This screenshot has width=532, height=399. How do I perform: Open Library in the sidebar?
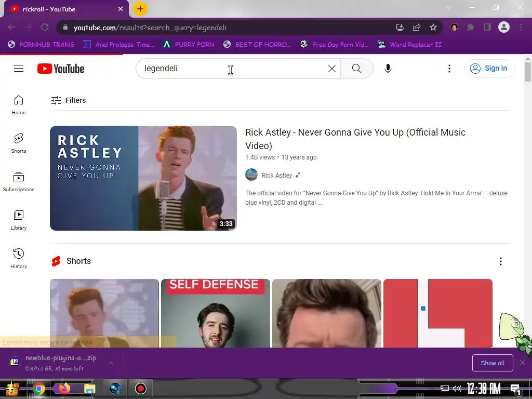click(19, 220)
